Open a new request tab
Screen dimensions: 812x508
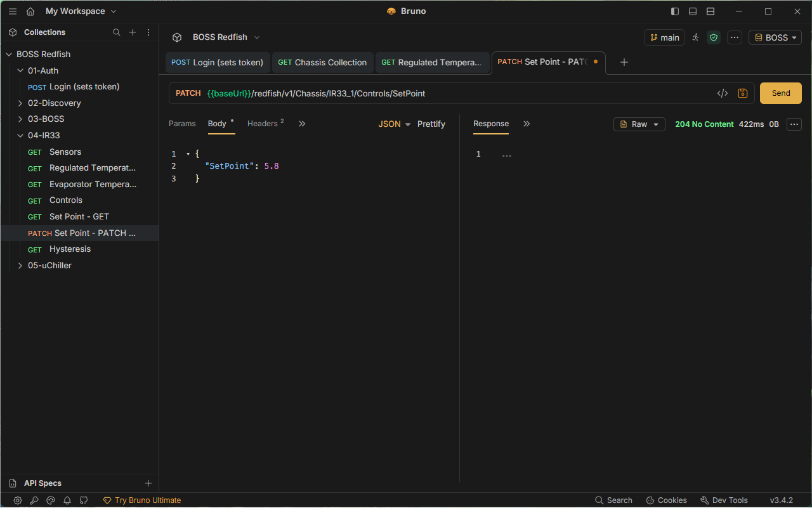[x=624, y=62]
